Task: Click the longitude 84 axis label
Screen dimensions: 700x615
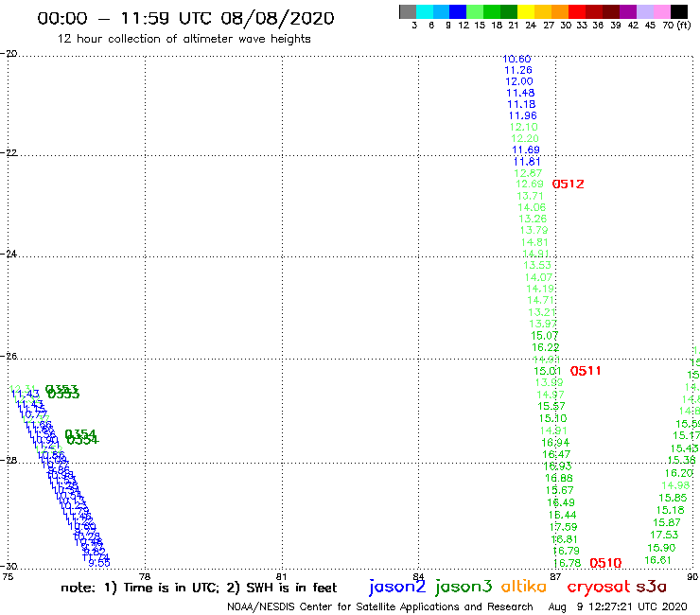Action: (418, 576)
